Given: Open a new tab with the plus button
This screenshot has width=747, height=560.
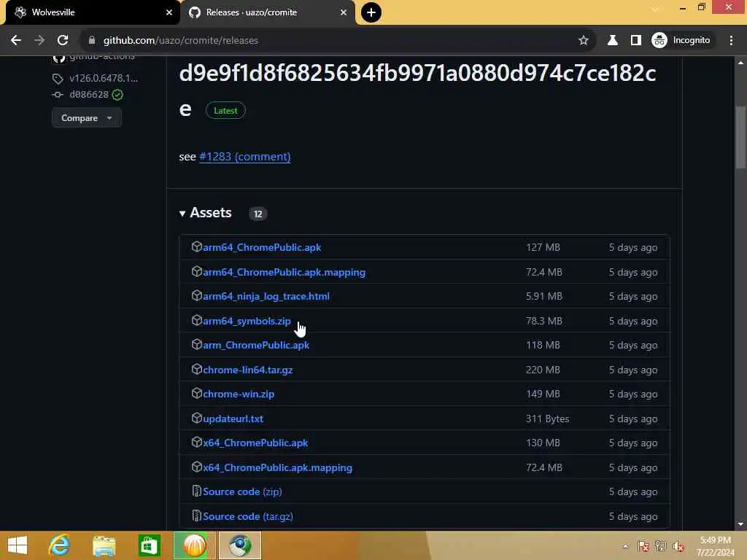Looking at the screenshot, I should 371,12.
